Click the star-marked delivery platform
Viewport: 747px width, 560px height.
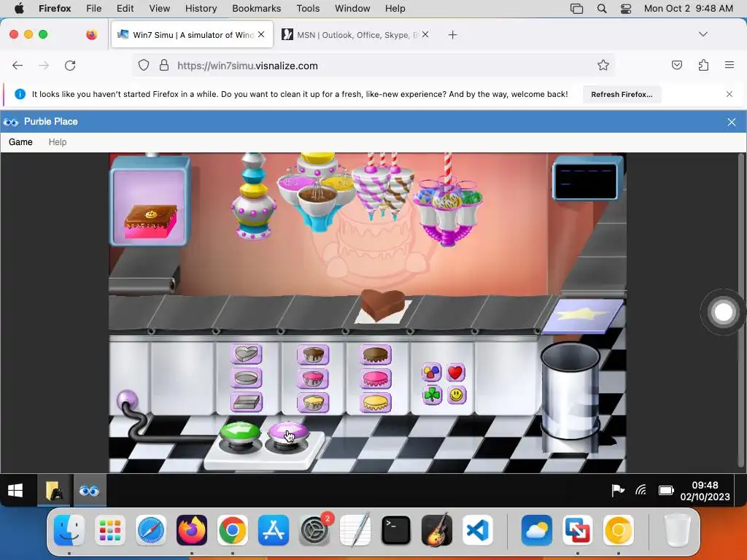583,315
